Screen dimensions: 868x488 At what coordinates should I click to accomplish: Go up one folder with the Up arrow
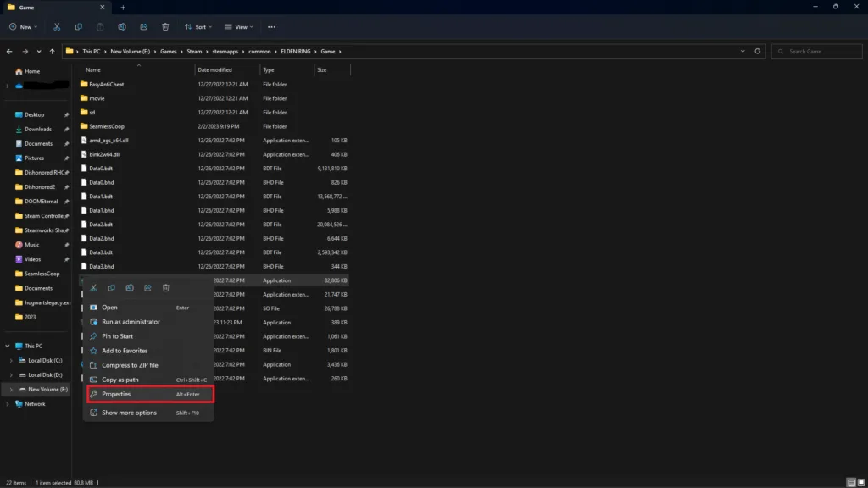click(x=52, y=52)
